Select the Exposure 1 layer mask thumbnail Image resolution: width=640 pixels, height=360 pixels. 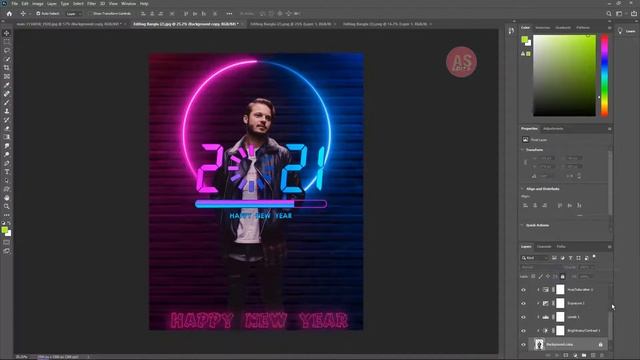560,303
